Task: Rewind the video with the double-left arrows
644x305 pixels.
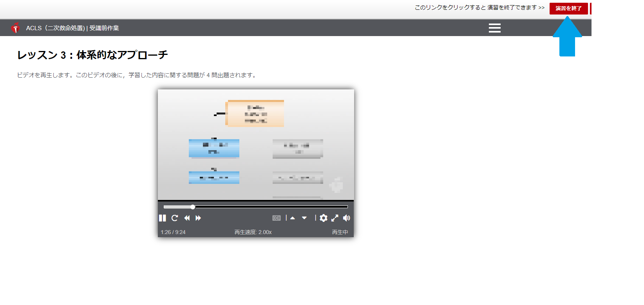Action: point(187,218)
